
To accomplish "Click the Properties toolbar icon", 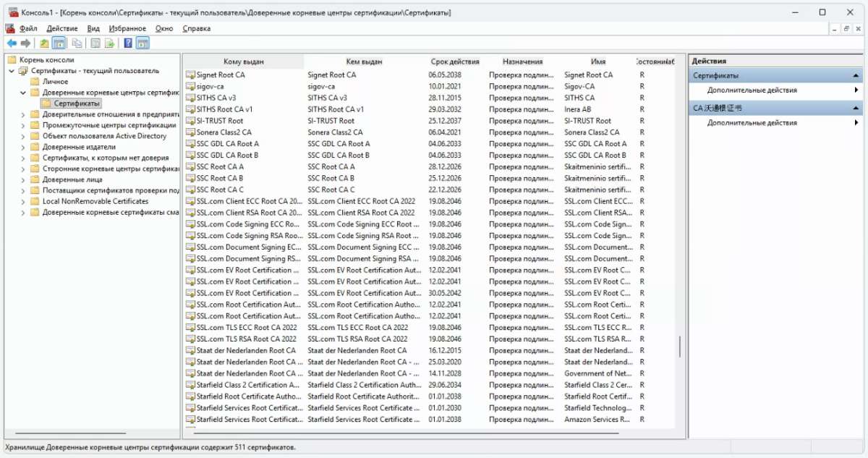I will tap(95, 43).
